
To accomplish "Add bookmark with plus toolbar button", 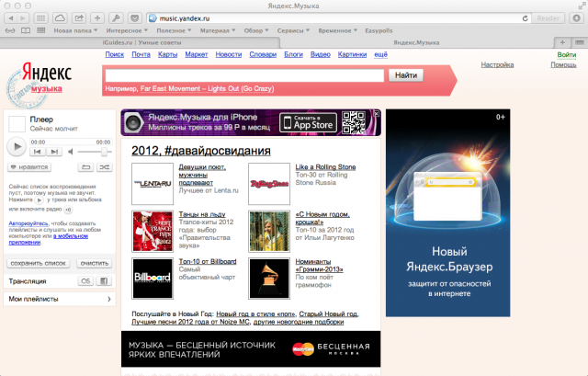I will [97, 18].
